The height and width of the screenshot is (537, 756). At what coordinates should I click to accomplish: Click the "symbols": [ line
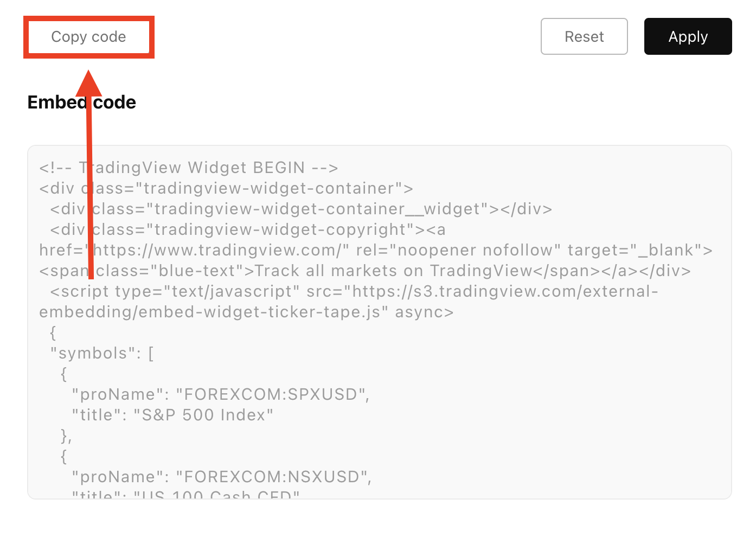coord(102,353)
